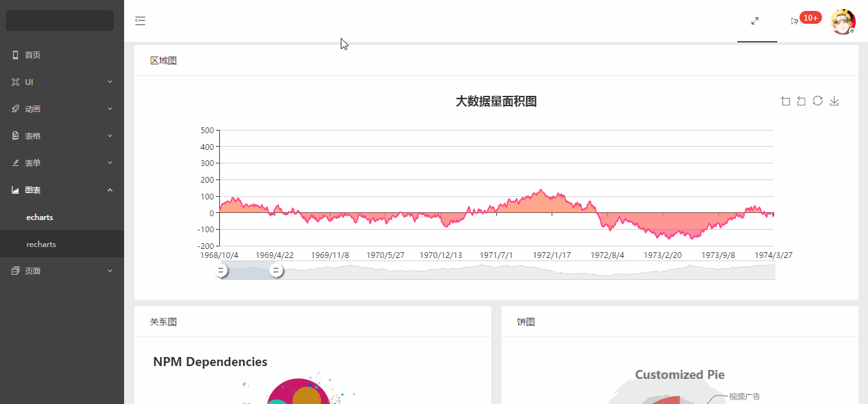Expand the UI submenu in the sidebar
The height and width of the screenshot is (404, 868).
[62, 82]
